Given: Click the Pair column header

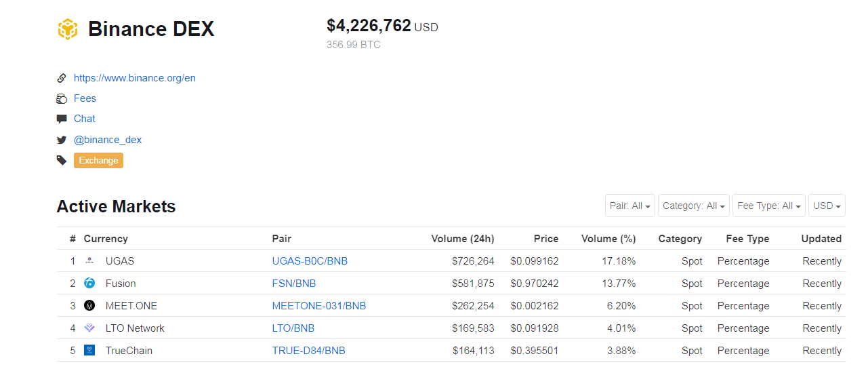Looking at the screenshot, I should [x=282, y=239].
